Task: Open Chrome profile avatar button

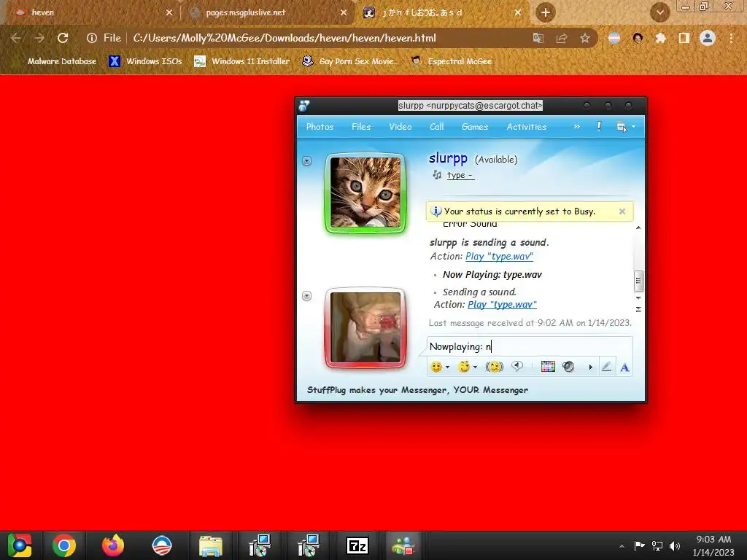Action: tap(708, 38)
